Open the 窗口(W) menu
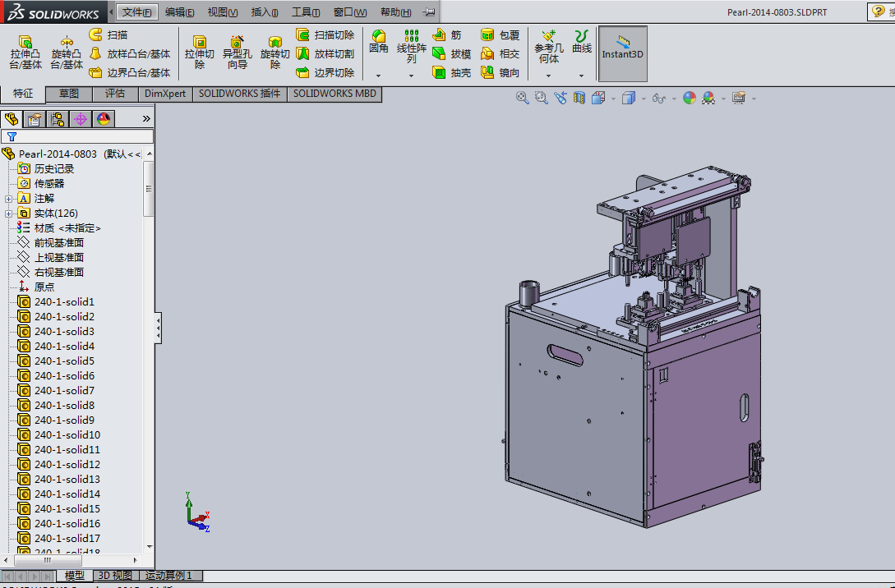This screenshot has height=588, width=895. tap(350, 12)
